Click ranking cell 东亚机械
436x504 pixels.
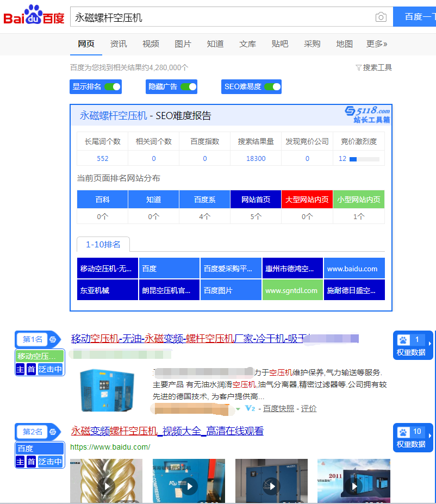click(x=108, y=290)
